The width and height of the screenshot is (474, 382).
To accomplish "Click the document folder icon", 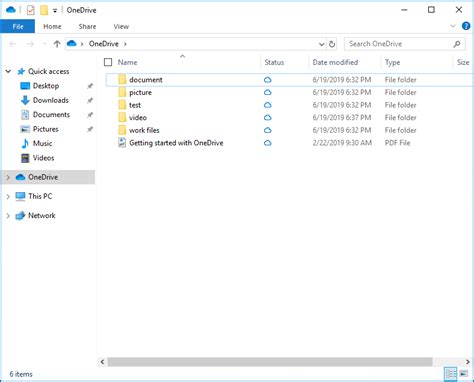I will pyautogui.click(x=122, y=79).
